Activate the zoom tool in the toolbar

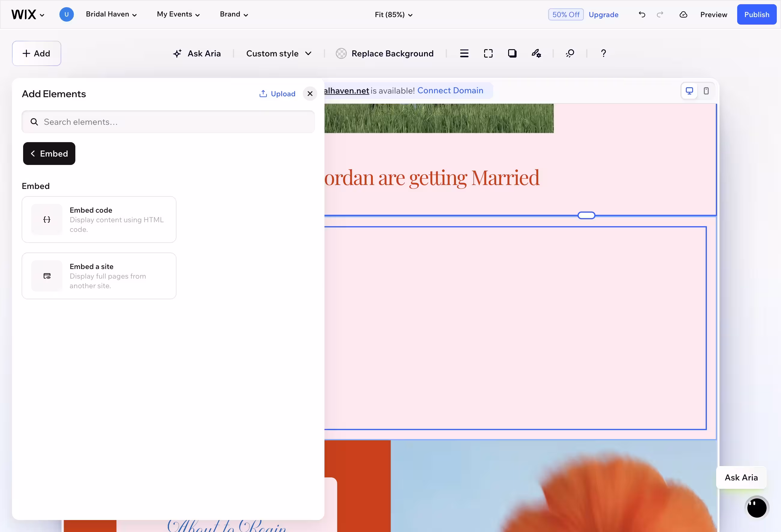[570, 53]
